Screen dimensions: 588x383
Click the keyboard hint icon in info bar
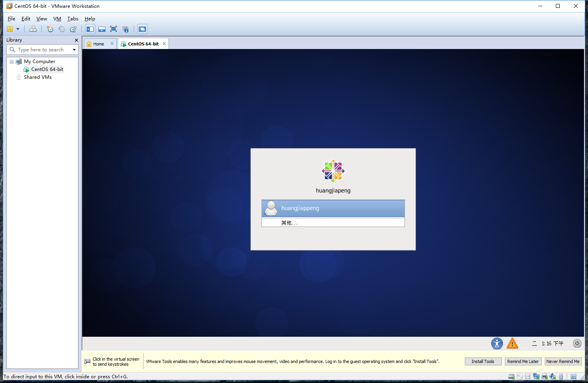(x=87, y=361)
